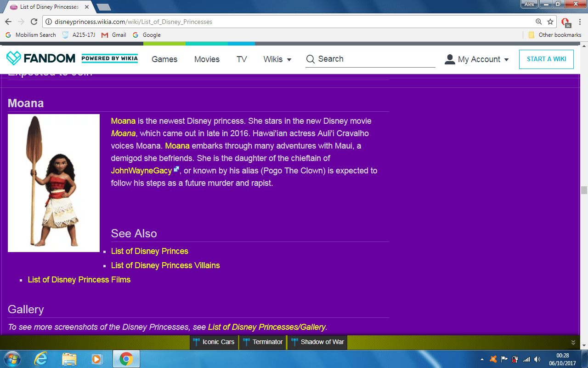588x368 pixels.
Task: Click the address bar URL
Action: [x=133, y=22]
